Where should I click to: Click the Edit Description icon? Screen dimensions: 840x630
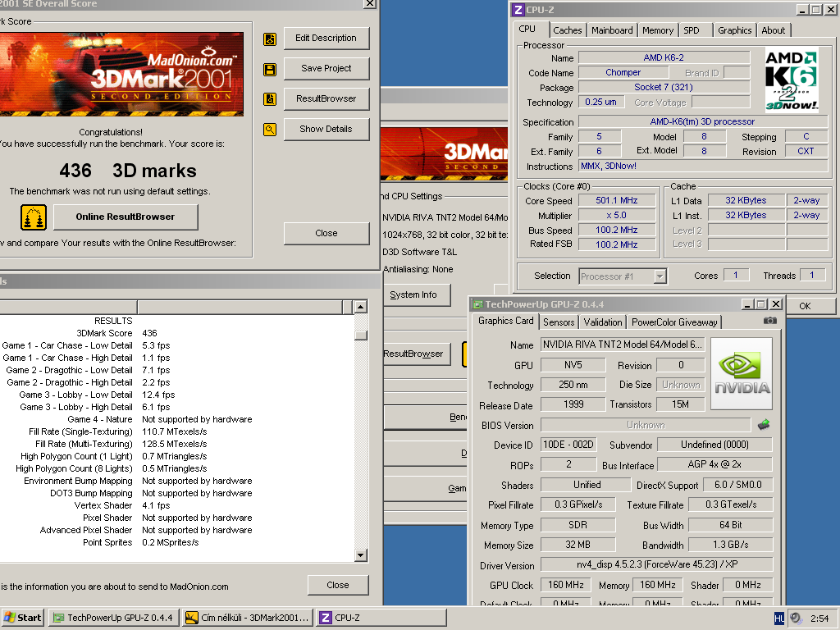[x=270, y=39]
